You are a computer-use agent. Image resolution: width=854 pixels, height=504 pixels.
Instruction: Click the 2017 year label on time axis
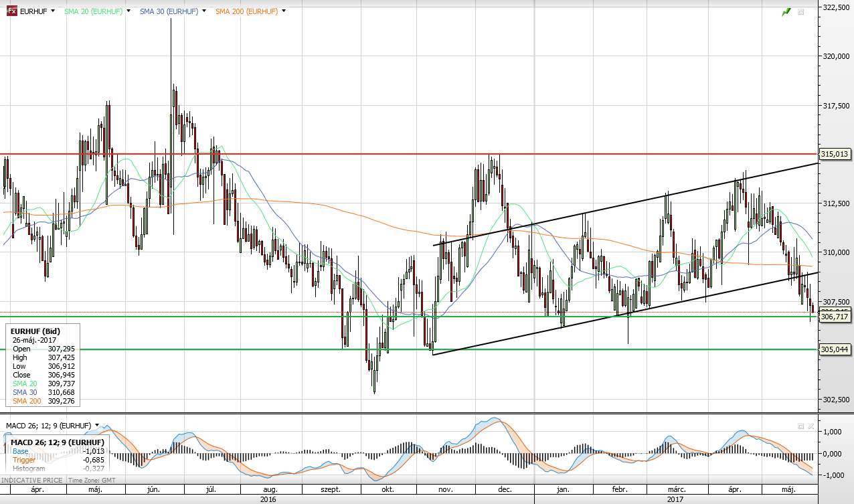coord(677,499)
